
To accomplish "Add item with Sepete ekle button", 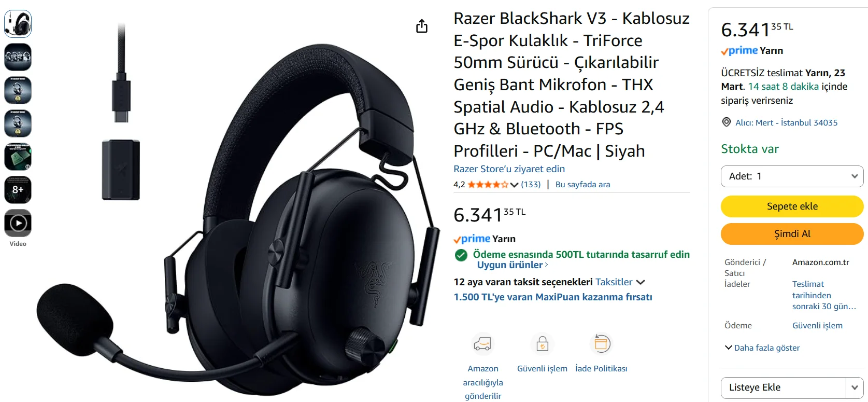I will pyautogui.click(x=792, y=206).
